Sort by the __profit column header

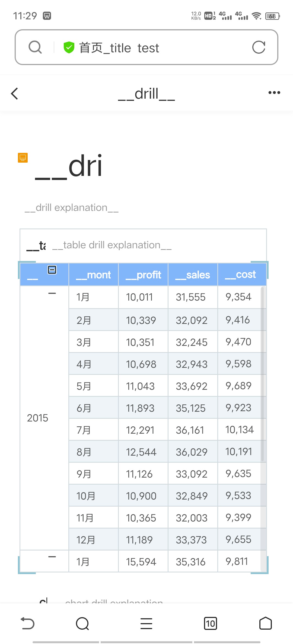[x=143, y=275]
